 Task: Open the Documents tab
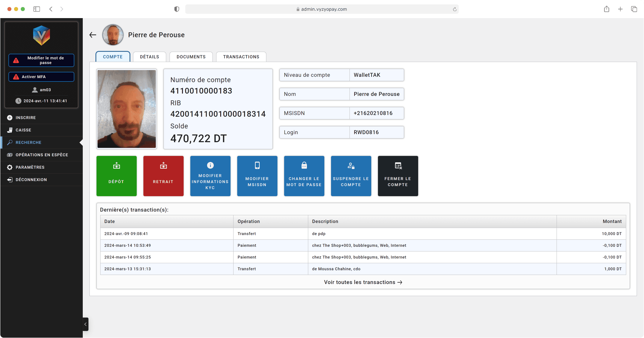(191, 57)
